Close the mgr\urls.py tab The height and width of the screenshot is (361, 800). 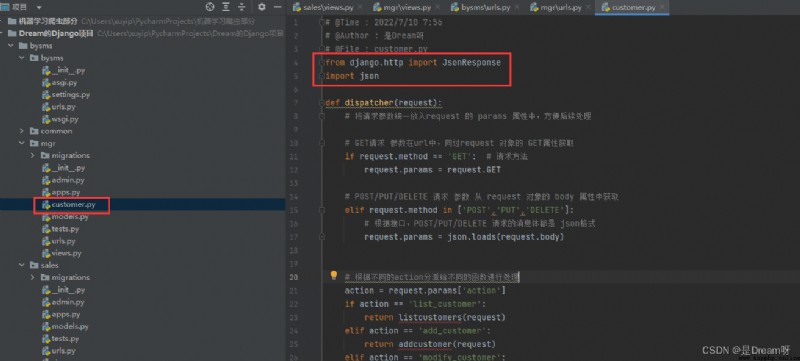[587, 8]
